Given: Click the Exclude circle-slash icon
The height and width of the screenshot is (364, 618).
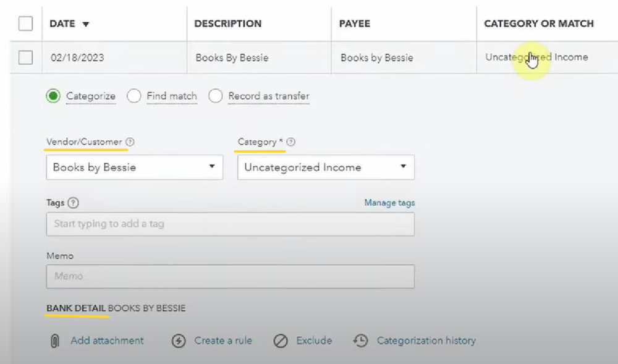Looking at the screenshot, I should pyautogui.click(x=281, y=341).
